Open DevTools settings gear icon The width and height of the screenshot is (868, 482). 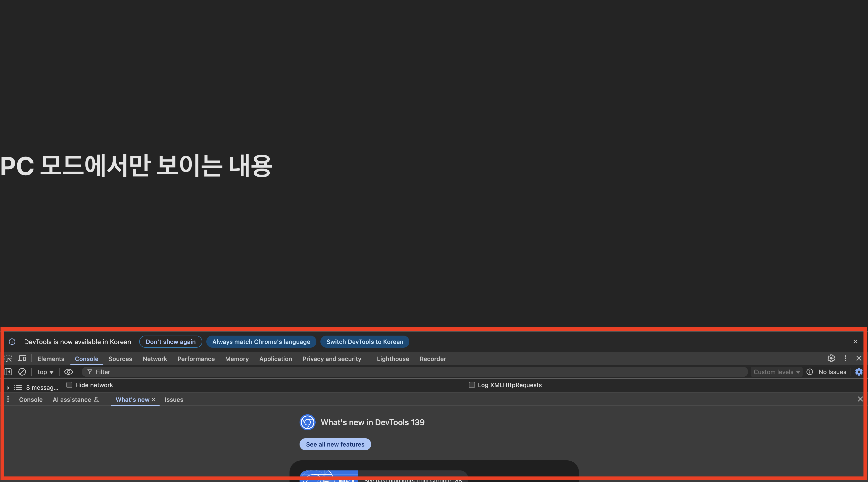pyautogui.click(x=831, y=358)
